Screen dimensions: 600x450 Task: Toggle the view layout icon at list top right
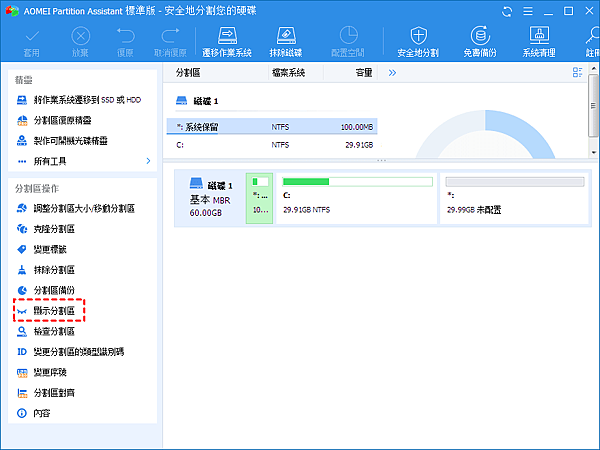click(x=577, y=72)
